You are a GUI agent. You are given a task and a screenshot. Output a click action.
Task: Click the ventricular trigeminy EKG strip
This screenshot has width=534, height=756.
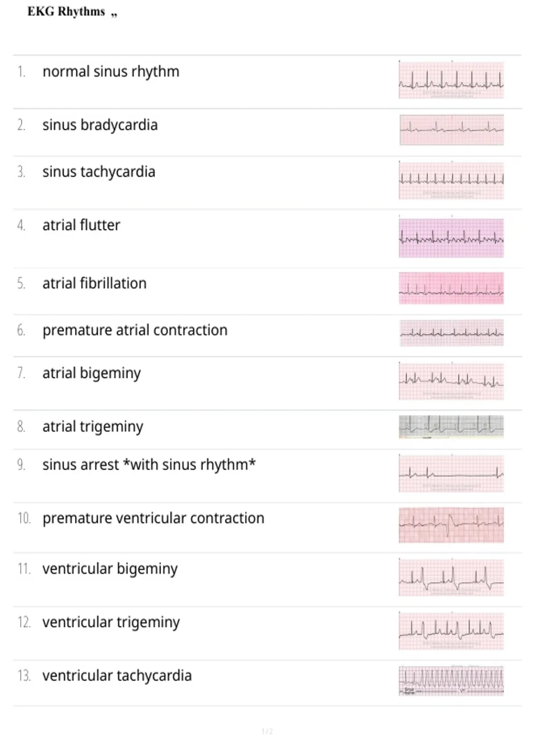[451, 631]
